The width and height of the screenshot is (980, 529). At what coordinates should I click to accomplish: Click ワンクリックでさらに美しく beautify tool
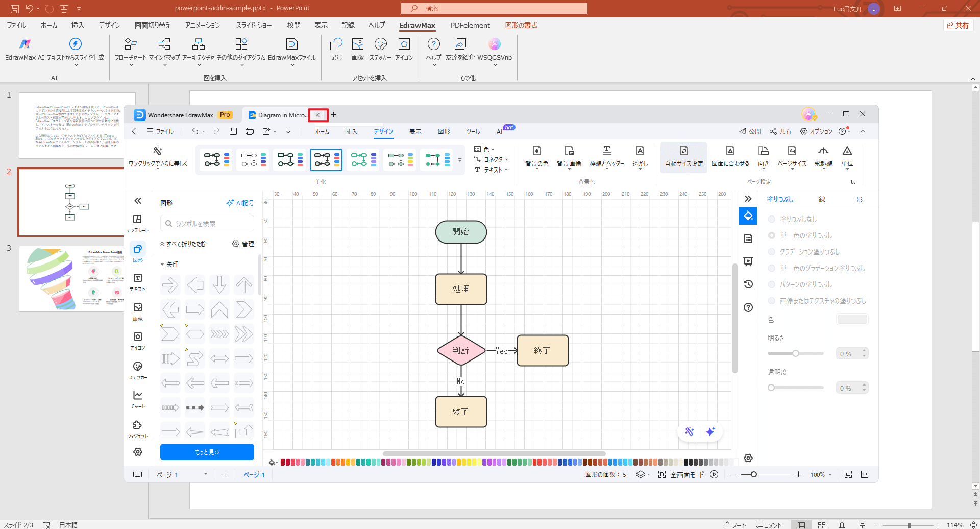pos(158,157)
